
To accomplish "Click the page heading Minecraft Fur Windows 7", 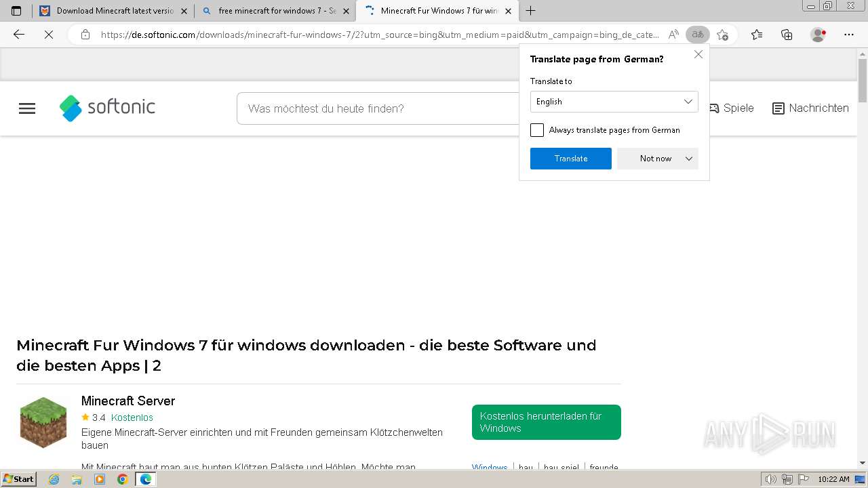I will click(306, 355).
